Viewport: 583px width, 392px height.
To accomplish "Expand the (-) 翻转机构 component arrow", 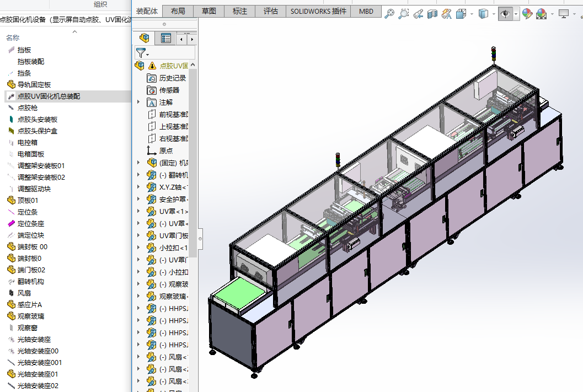I will tap(138, 175).
